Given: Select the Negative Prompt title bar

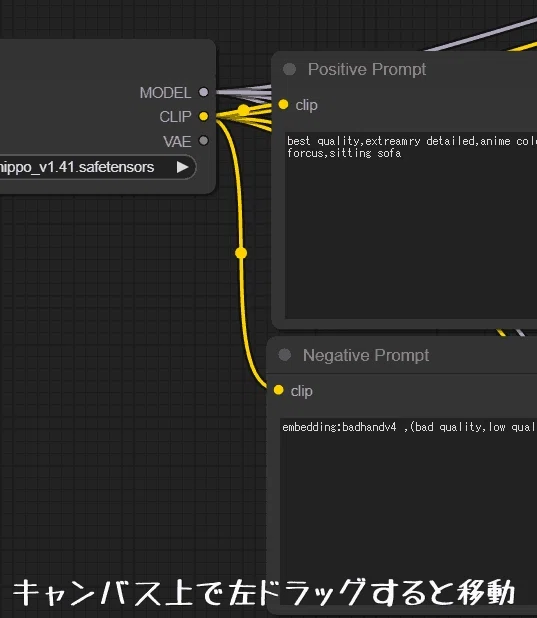Looking at the screenshot, I should pos(402,355).
